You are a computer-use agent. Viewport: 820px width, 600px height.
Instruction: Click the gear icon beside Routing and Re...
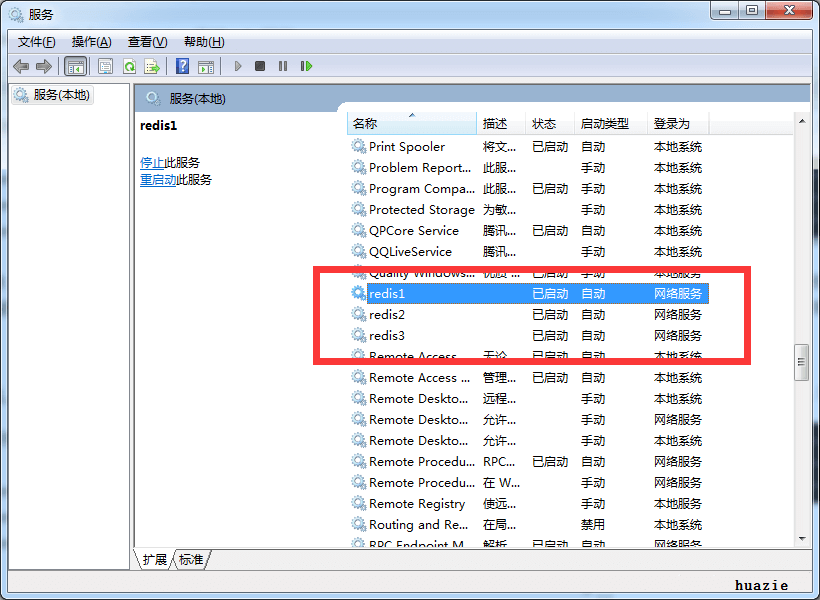pyautogui.click(x=358, y=523)
